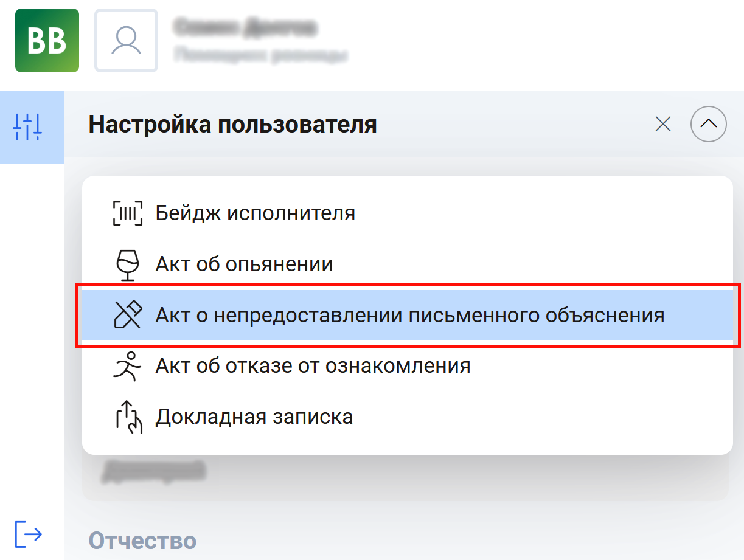
Task: Click the Отчество field label
Action: (142, 541)
